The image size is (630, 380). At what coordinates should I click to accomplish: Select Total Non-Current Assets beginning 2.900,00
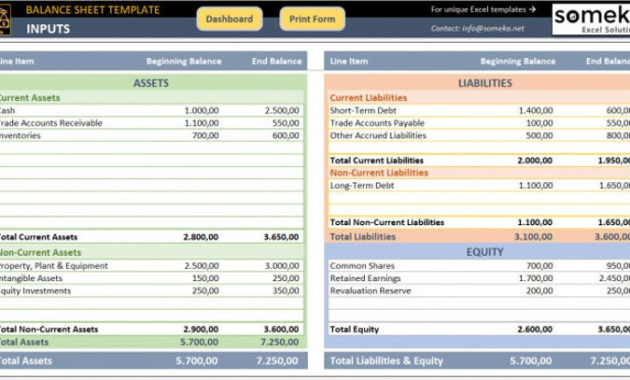201,329
